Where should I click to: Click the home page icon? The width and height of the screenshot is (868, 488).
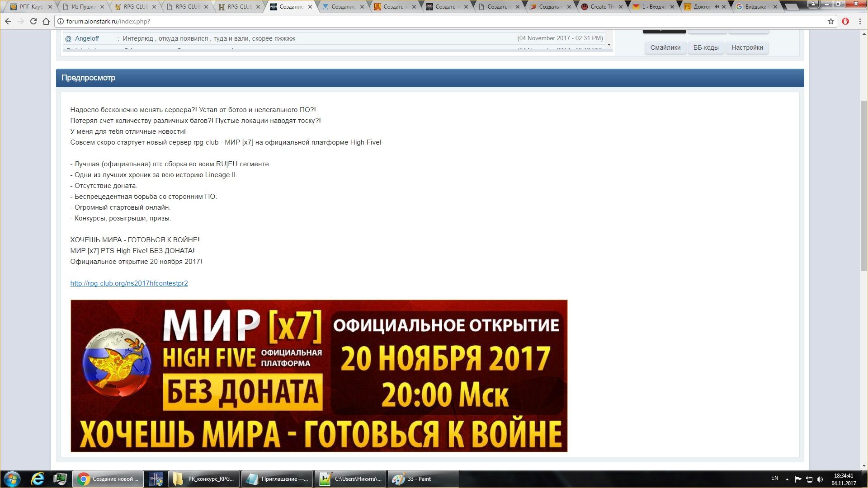pos(46,21)
